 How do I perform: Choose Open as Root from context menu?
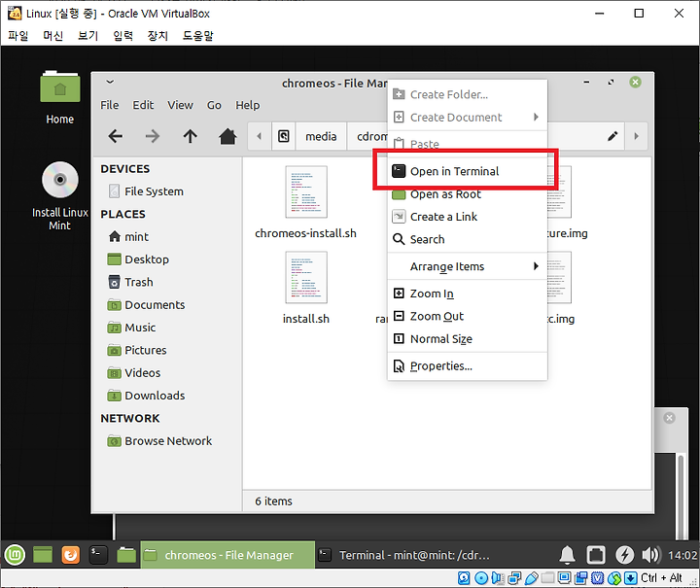[x=468, y=194]
